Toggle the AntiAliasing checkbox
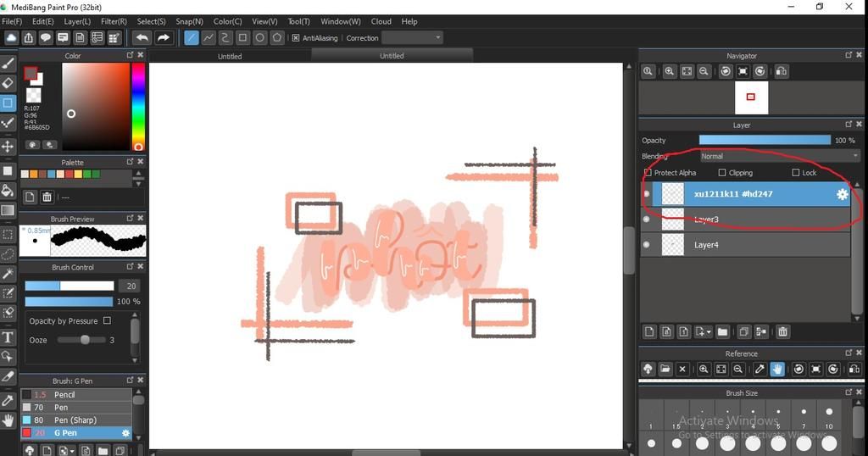 296,38
